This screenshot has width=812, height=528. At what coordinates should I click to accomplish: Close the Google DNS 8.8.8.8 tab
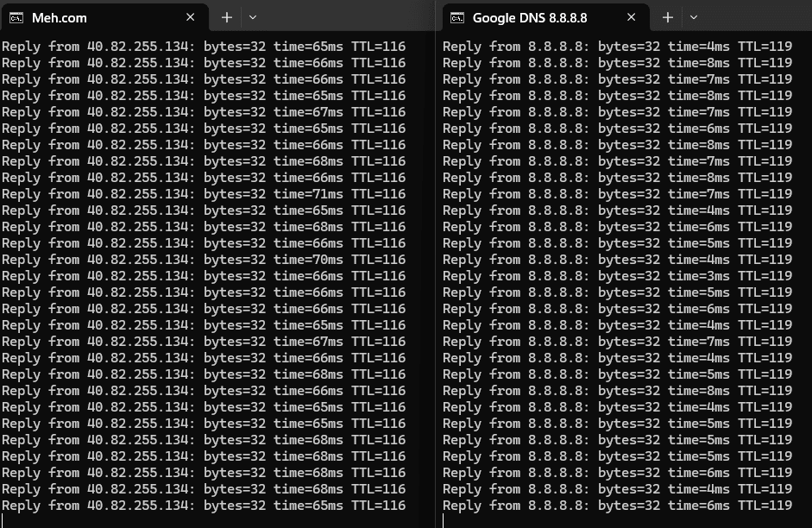tap(631, 17)
